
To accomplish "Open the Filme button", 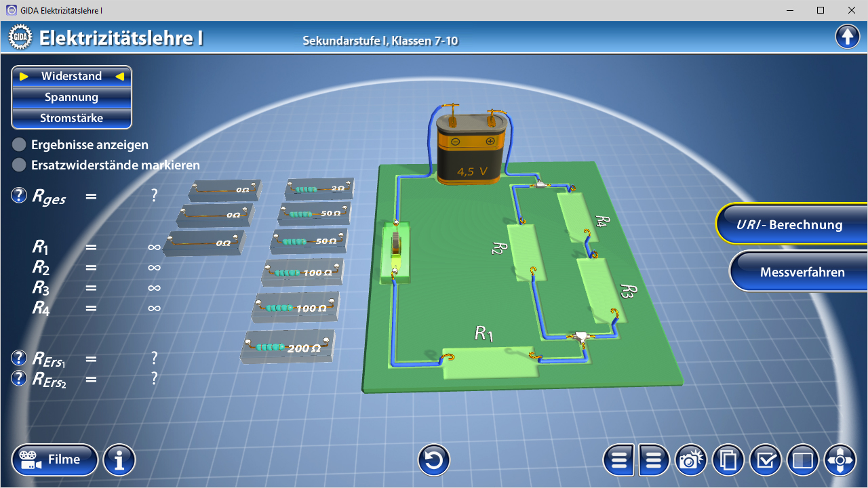I will pos(55,460).
